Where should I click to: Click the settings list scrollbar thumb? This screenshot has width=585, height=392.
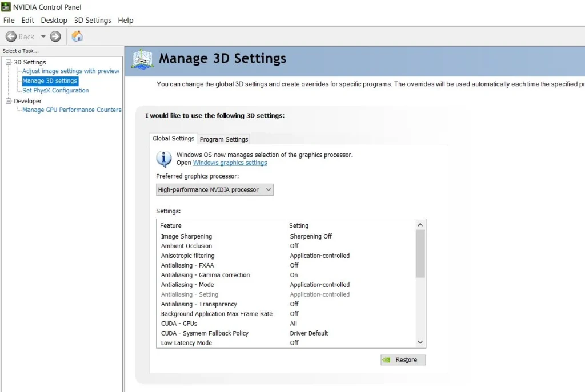pyautogui.click(x=420, y=254)
